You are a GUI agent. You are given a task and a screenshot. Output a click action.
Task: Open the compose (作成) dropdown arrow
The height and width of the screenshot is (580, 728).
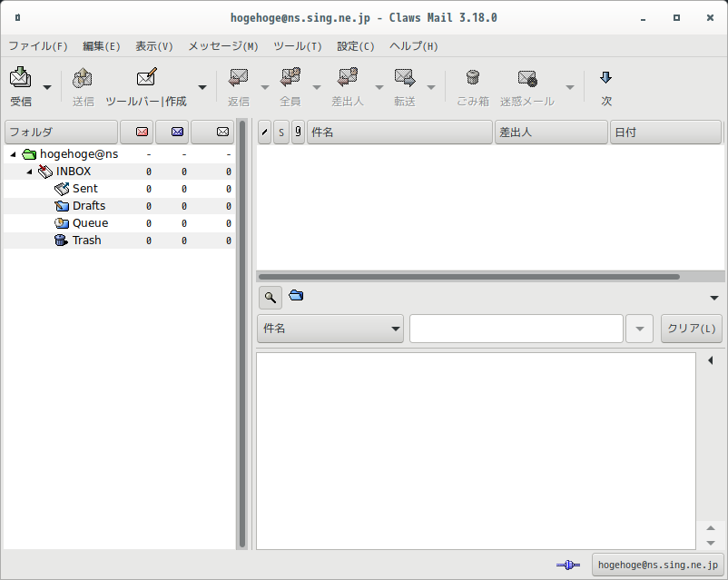point(202,87)
